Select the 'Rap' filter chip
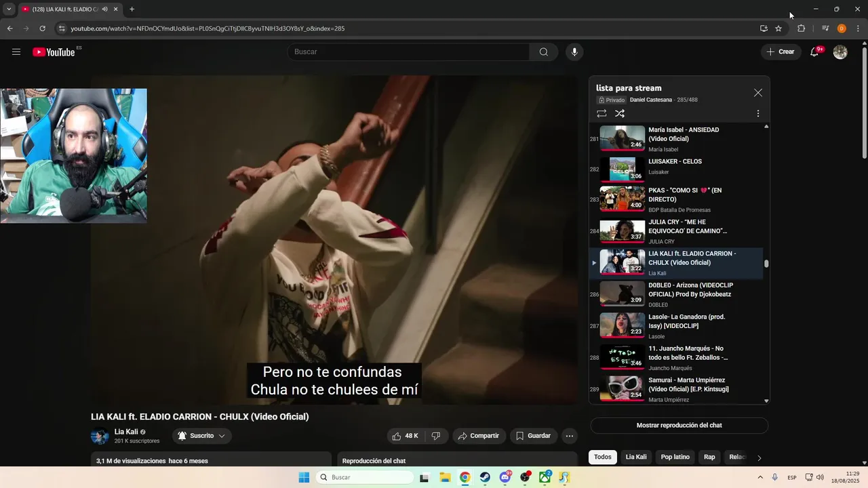Image resolution: width=868 pixels, height=488 pixels. (x=709, y=457)
